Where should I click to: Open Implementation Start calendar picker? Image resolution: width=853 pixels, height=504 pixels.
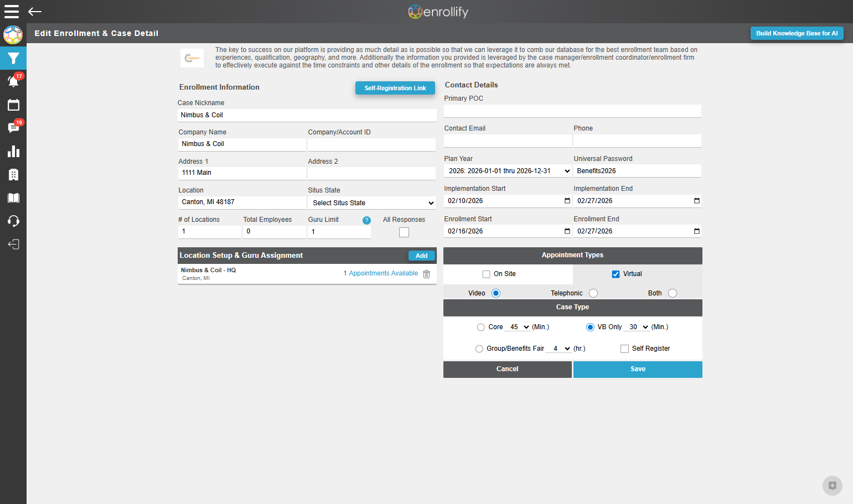[567, 201]
